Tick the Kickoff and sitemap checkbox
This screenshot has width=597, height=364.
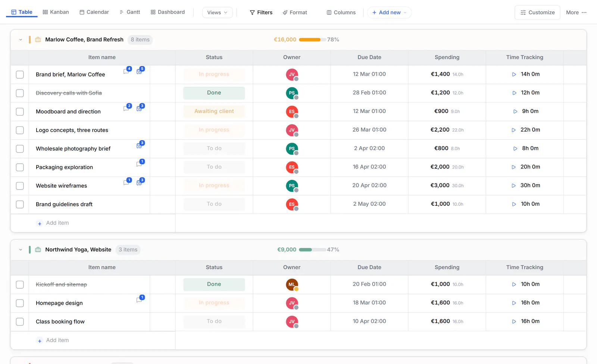click(x=20, y=285)
